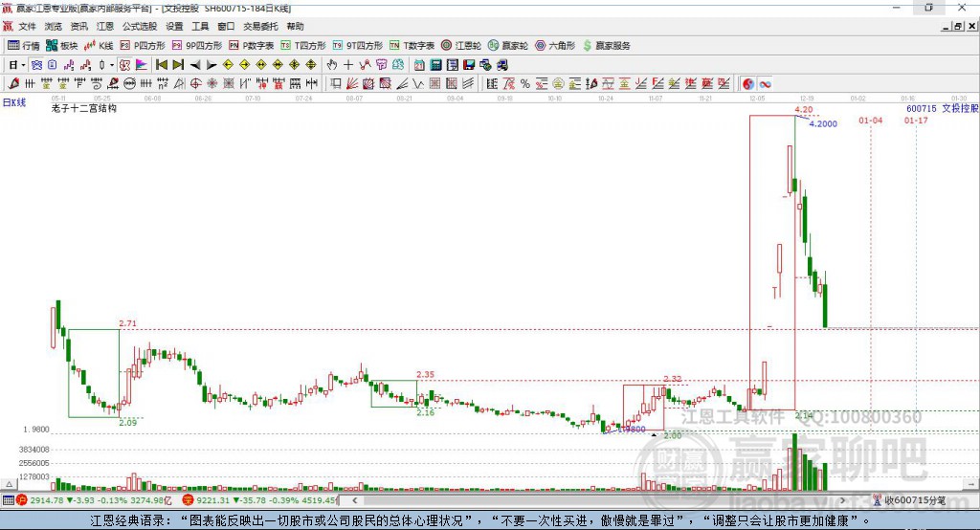
Task: Click stock code 600715 文投控股 label
Action: (942, 108)
